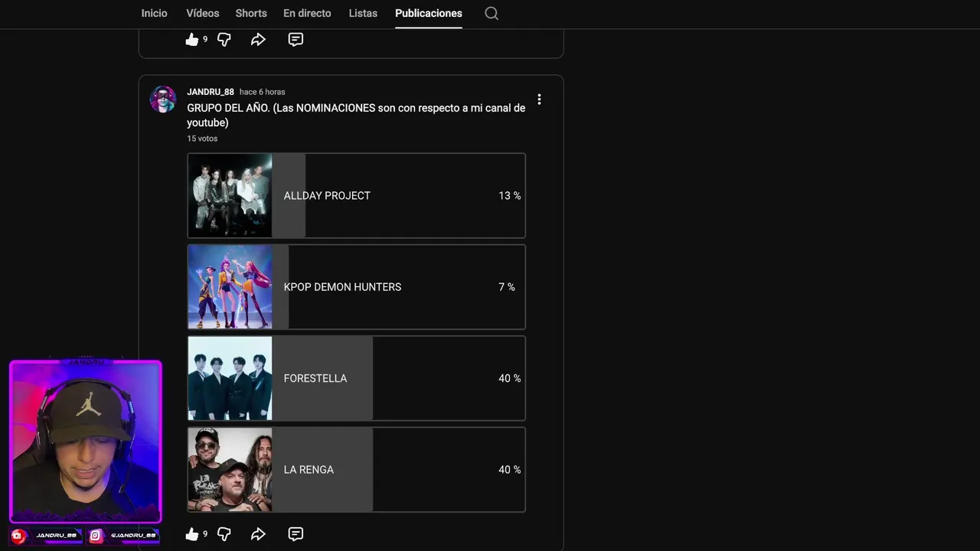Like the GRUPO DEL AÑO poll post
Image resolution: width=980 pixels, height=551 pixels.
coord(192,534)
